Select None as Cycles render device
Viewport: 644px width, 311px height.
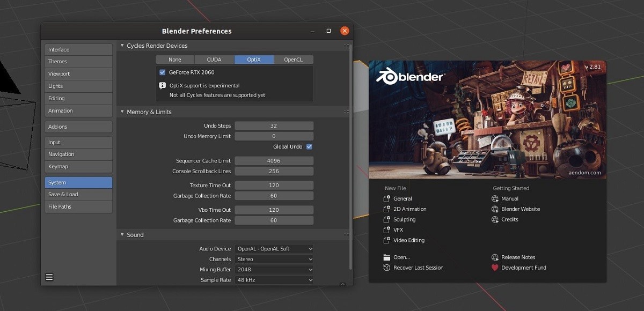(175, 60)
